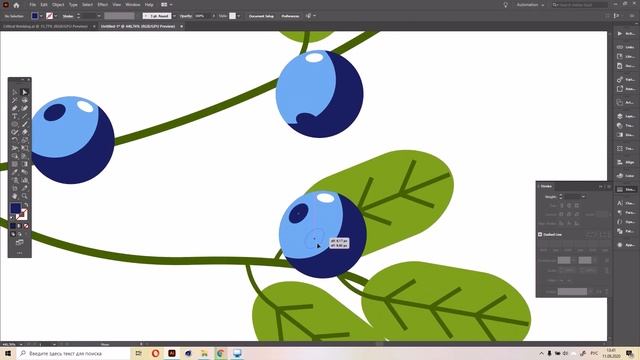Screen dimensions: 640x360
Task: Open the Character panel from dock
Action: [625, 203]
